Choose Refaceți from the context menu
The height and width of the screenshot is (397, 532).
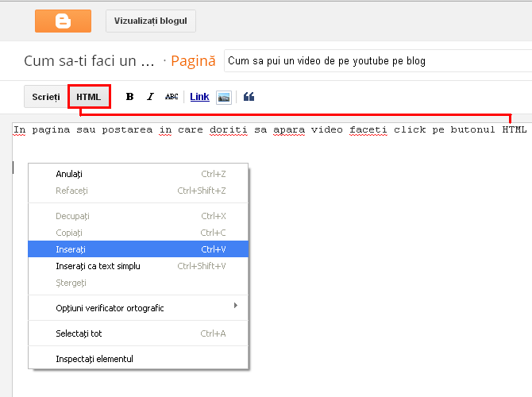[x=138, y=191]
